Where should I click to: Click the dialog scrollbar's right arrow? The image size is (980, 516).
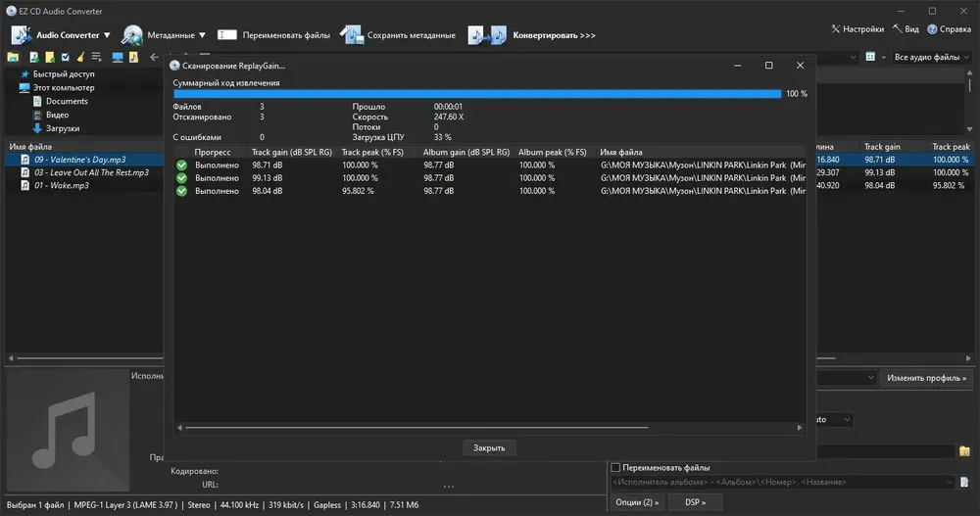(x=800, y=428)
